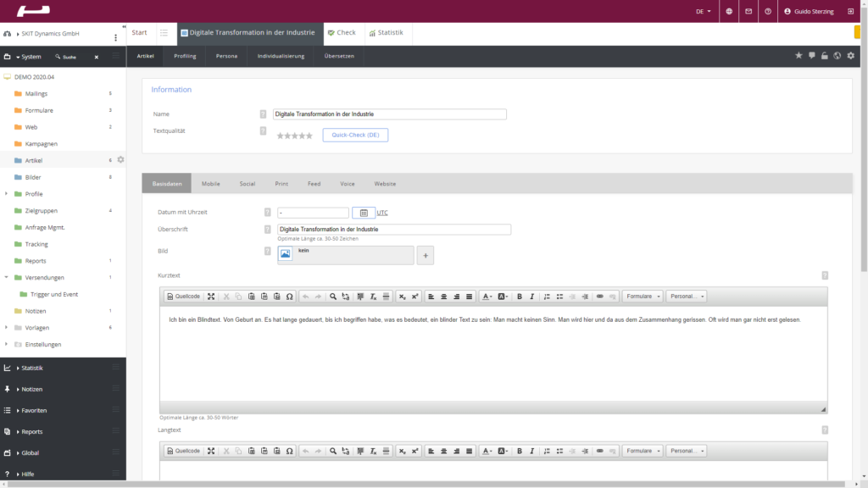Insert special character Omega in Kurztext toolbar

coord(290,297)
